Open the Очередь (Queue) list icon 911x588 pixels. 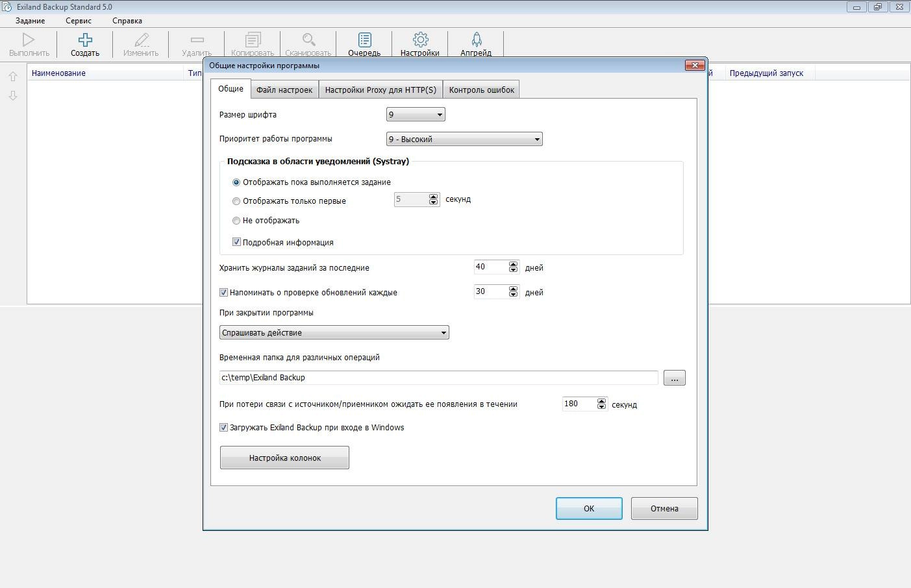click(x=364, y=40)
